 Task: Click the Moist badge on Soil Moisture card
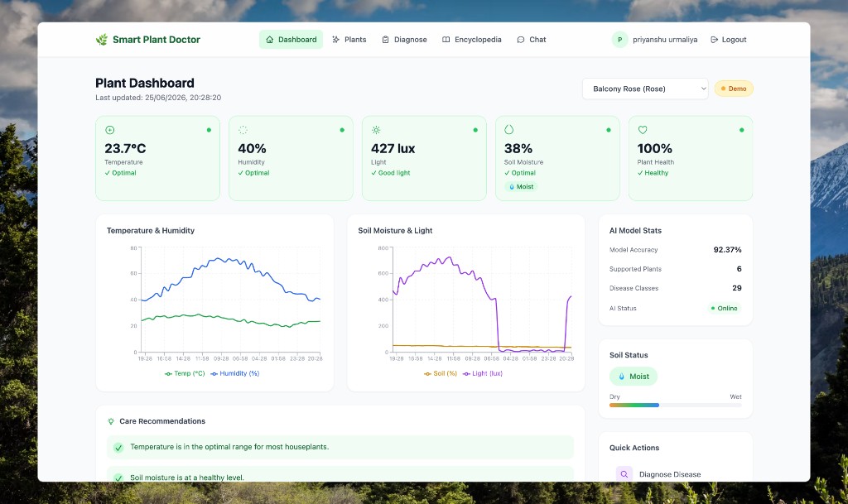pyautogui.click(x=522, y=186)
